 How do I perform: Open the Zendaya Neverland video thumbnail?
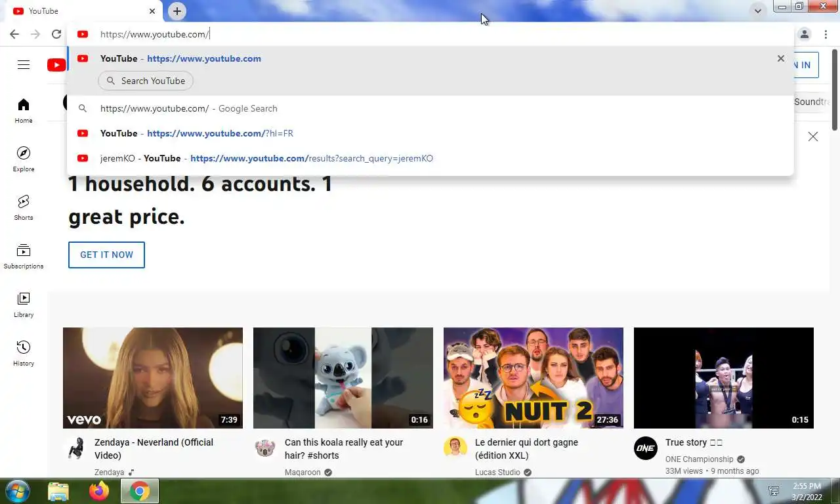[153, 378]
